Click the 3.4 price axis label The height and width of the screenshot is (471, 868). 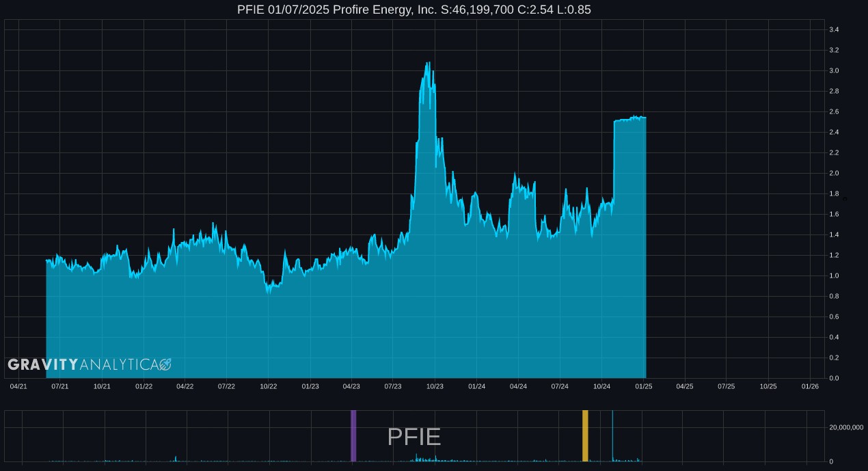point(834,29)
